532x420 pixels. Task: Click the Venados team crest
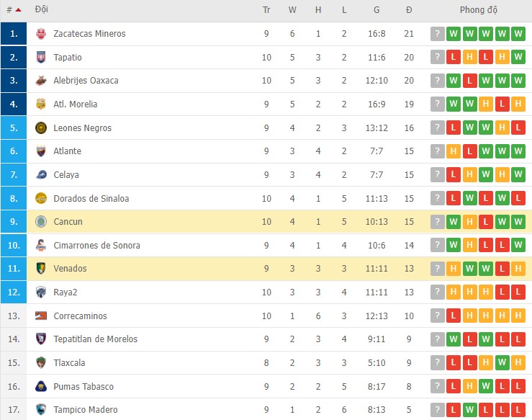(41, 269)
